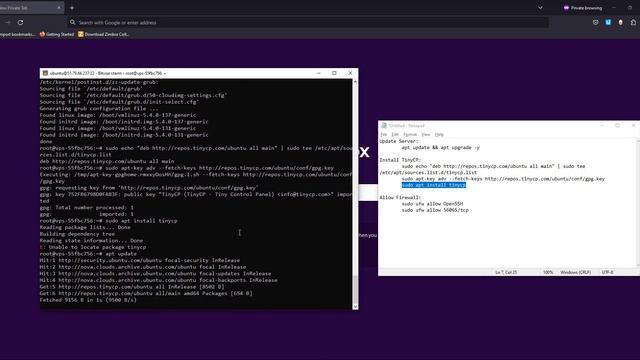Click the 'sudo apt-key adv --fetch-keys' line in Notepad
This screenshot has height=360, width=640.
503,179
